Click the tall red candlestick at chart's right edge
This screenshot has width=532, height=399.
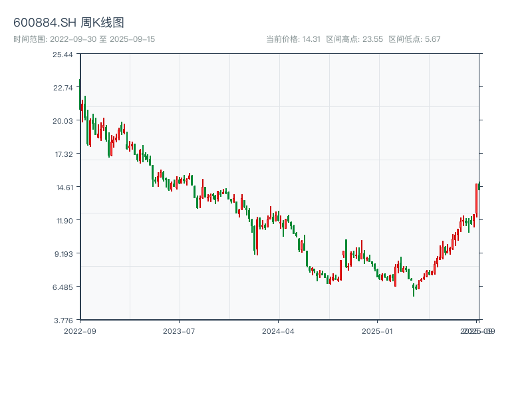point(476,199)
